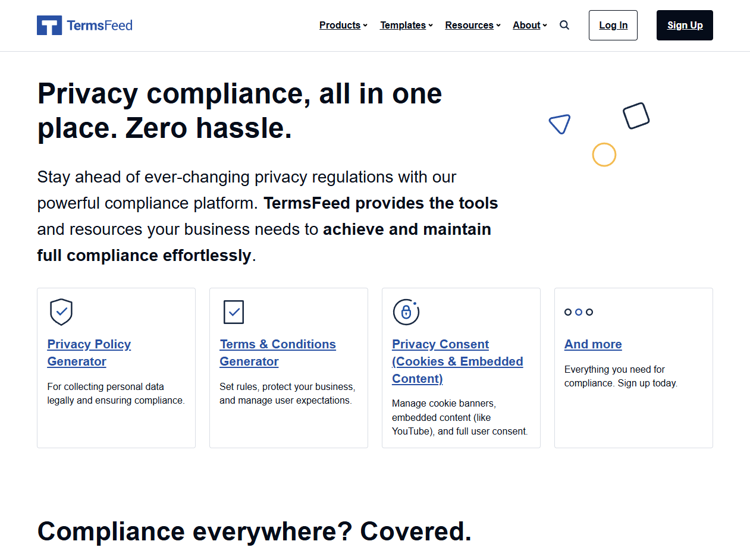Click the three-dots And more icon

point(579,312)
